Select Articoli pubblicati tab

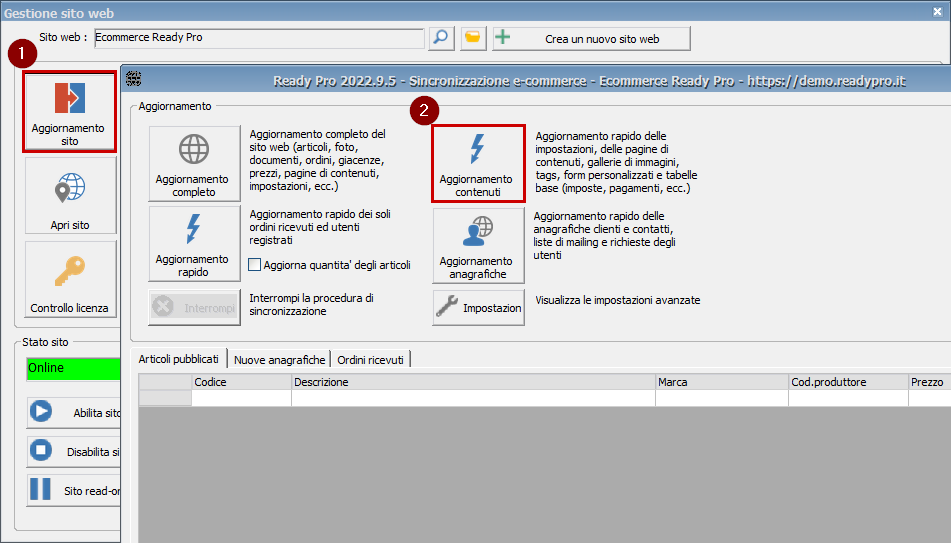click(x=178, y=359)
